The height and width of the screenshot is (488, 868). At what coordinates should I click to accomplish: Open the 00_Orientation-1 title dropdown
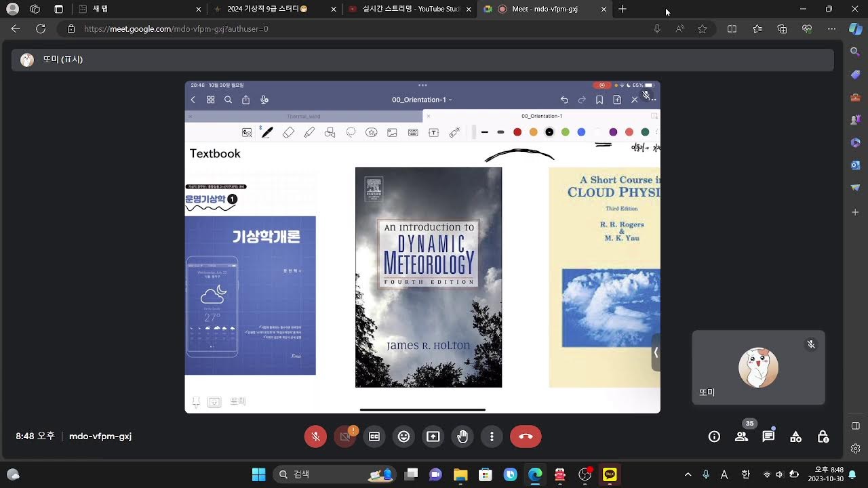422,100
